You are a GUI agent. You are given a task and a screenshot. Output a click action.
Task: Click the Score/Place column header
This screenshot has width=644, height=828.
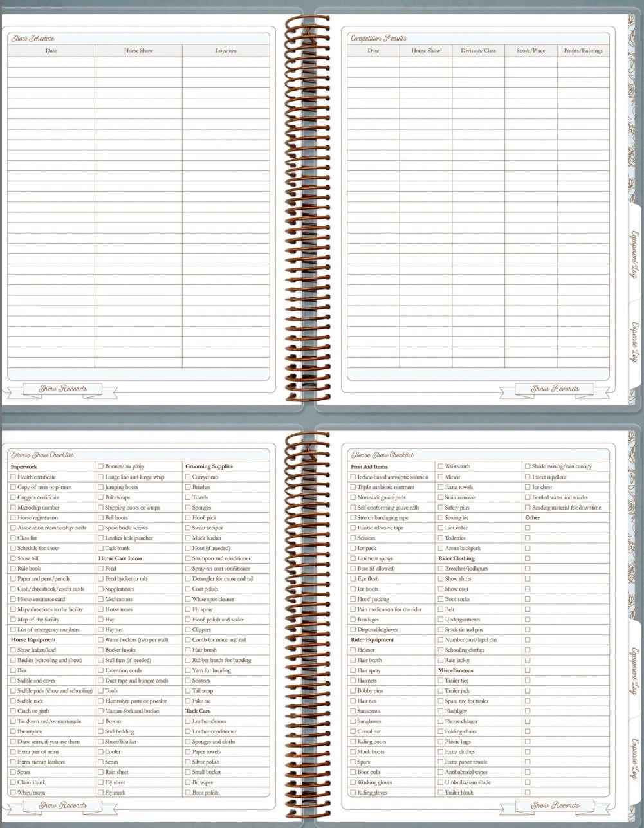pos(531,50)
